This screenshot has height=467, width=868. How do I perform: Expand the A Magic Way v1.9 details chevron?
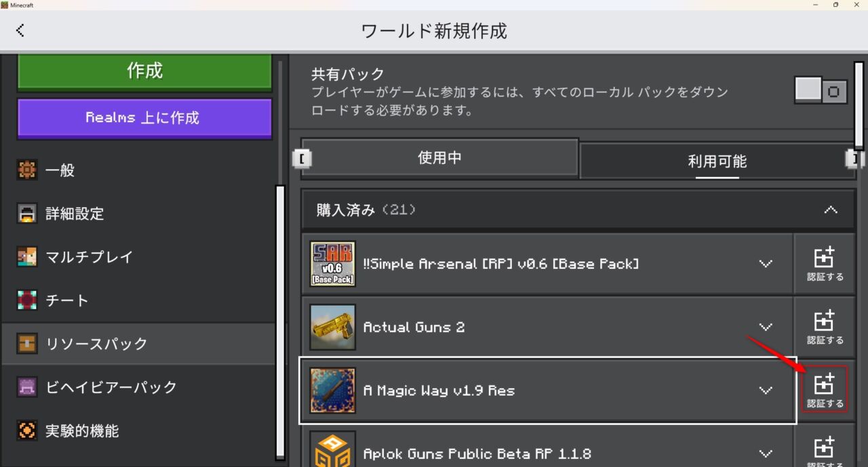(766, 390)
